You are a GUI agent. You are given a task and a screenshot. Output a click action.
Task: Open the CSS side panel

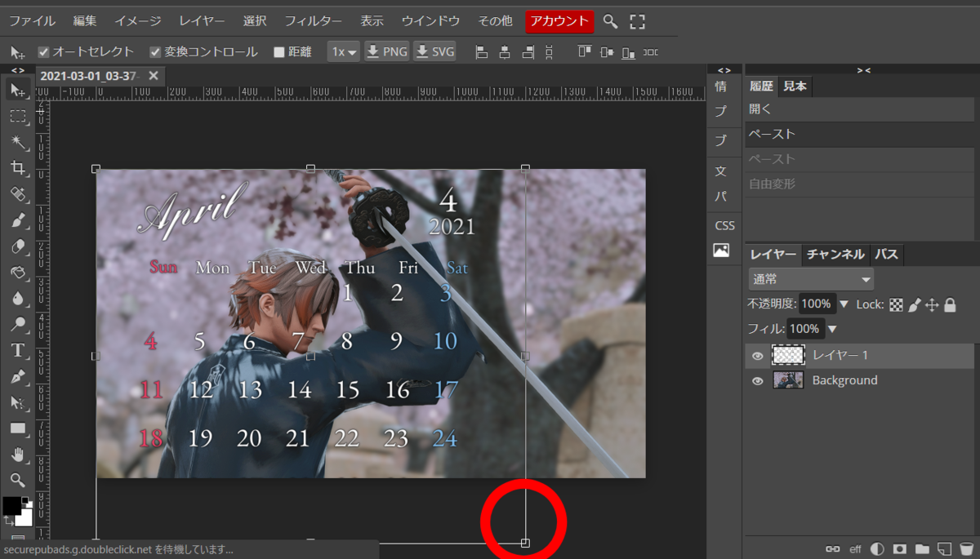(724, 225)
